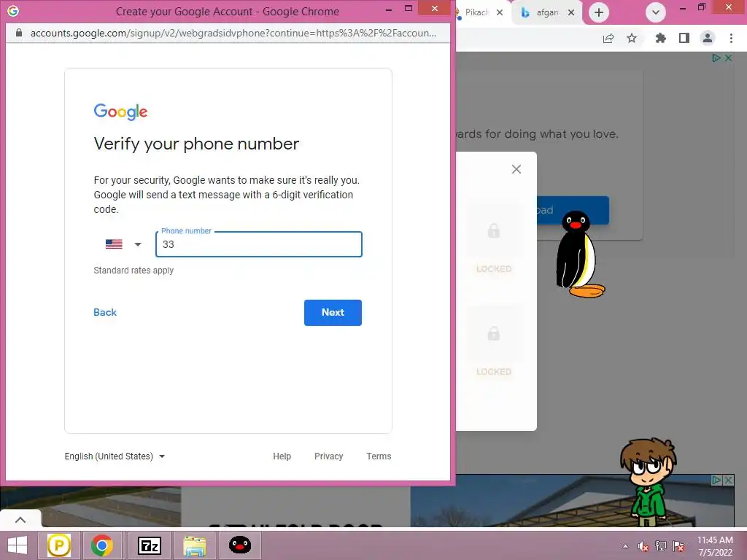Maximize the Create your Google Account window
Image resolution: width=747 pixels, height=560 pixels.
(x=409, y=9)
